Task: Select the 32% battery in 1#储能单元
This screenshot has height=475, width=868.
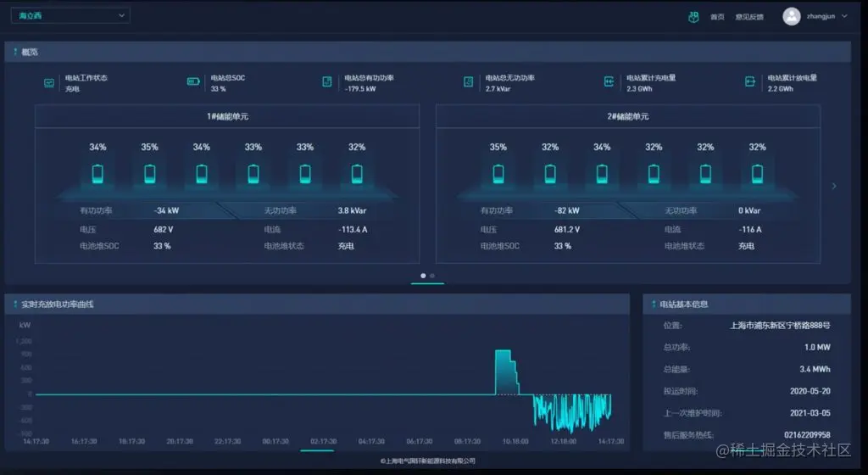Action: point(357,174)
